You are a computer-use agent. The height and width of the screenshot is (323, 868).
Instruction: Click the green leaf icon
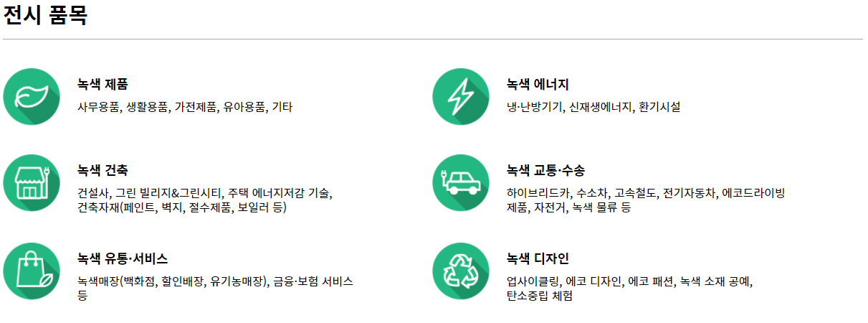(x=32, y=96)
